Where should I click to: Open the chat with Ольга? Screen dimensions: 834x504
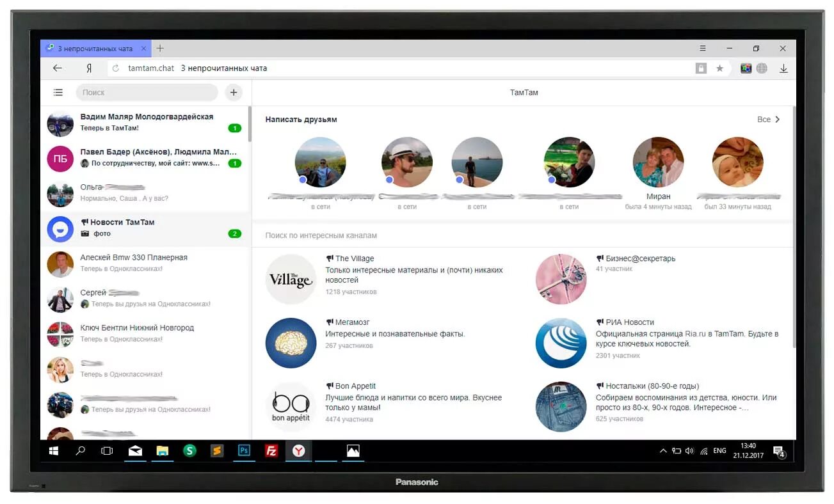tap(145, 193)
